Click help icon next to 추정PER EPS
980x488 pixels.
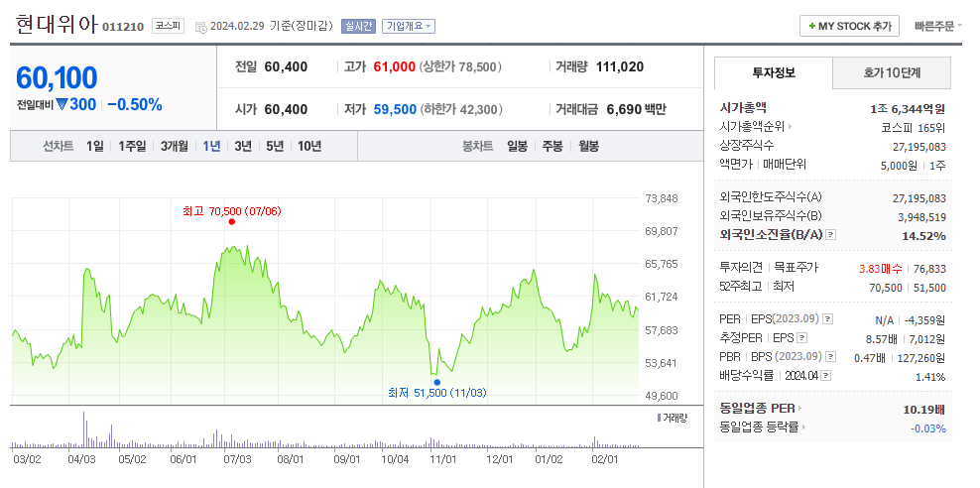(802, 338)
